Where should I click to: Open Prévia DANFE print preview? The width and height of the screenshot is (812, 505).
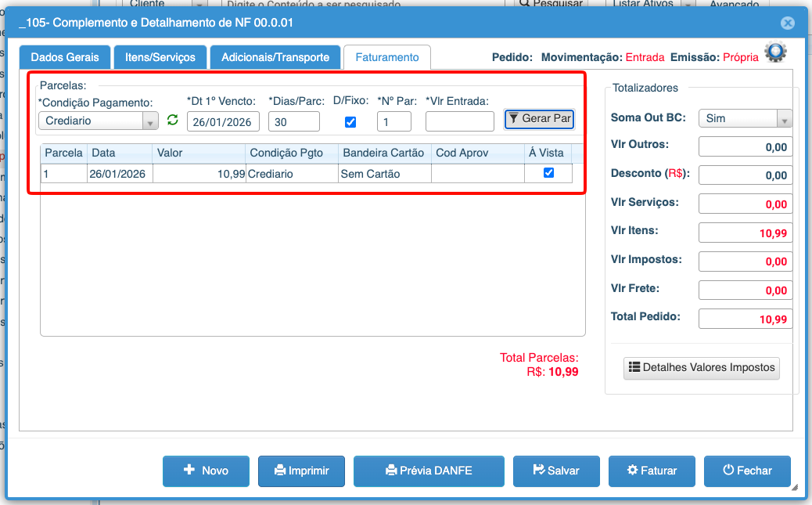click(x=429, y=471)
